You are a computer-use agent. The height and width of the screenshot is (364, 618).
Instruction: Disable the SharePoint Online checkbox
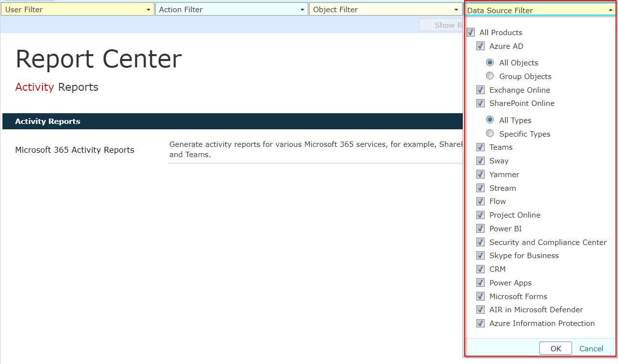pyautogui.click(x=480, y=103)
